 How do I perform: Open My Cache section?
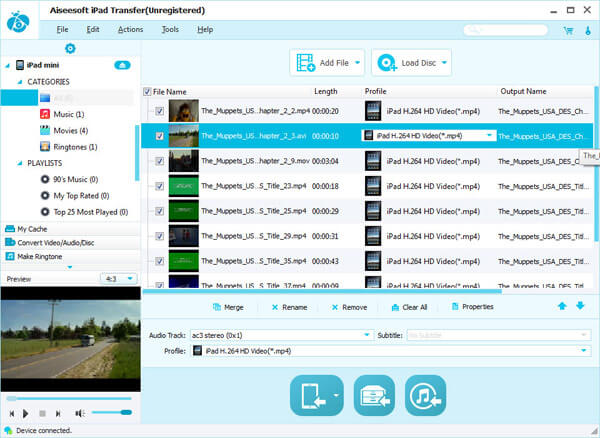pyautogui.click(x=70, y=229)
